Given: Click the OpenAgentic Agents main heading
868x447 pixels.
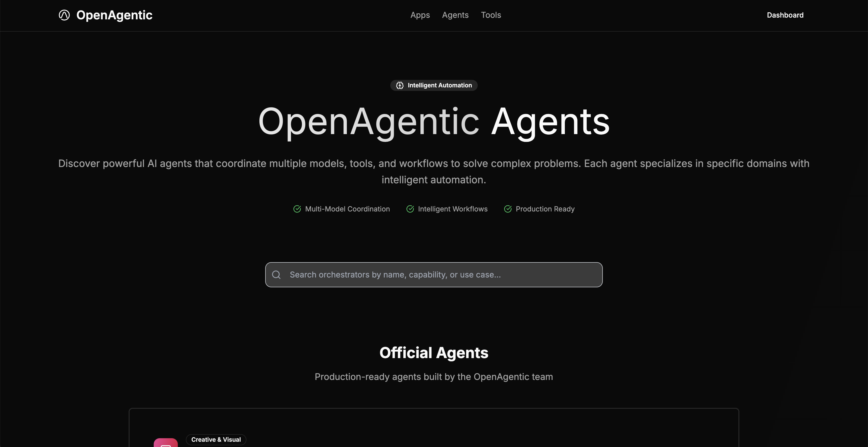Looking at the screenshot, I should coord(434,122).
